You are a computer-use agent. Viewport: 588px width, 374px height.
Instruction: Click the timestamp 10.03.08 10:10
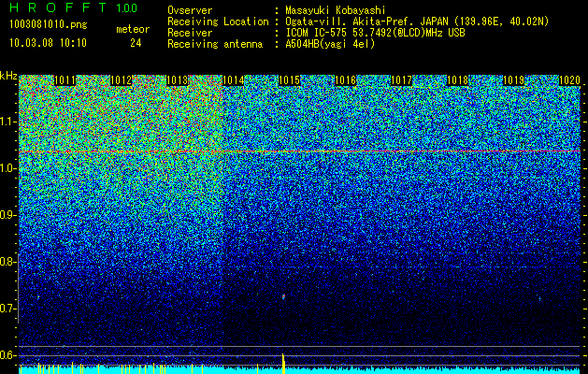tap(48, 43)
